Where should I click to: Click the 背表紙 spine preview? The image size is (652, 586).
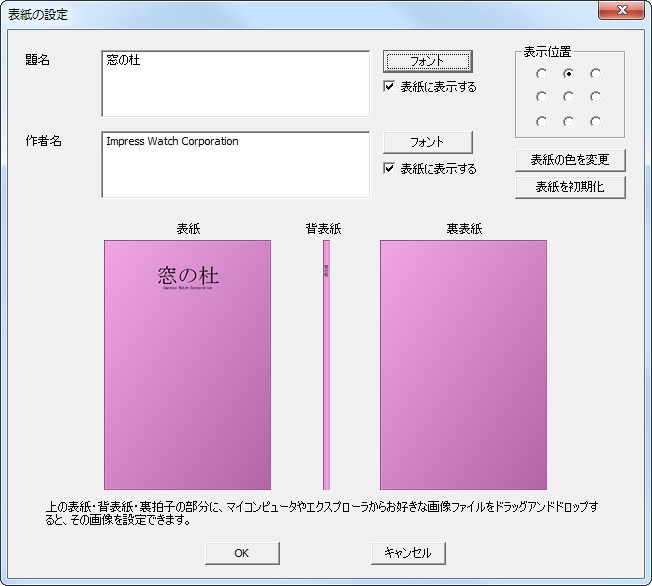326,365
